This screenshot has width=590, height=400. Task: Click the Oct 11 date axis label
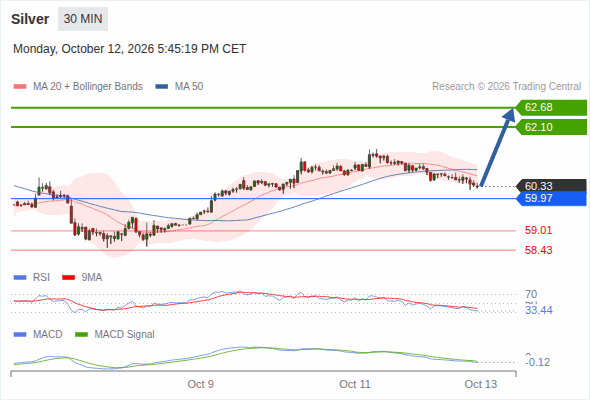coord(355,384)
